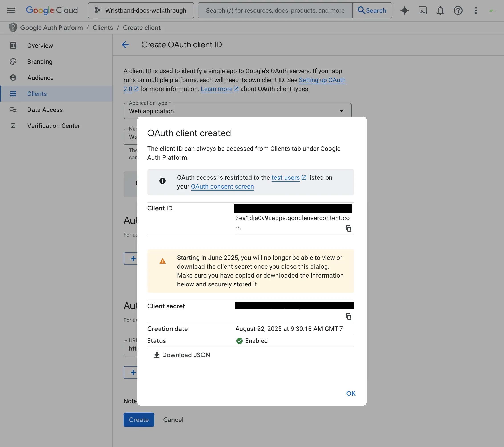Viewport: 504px width, 447px height.
Task: Click the Client ID googleusercontent text
Action: 292,223
